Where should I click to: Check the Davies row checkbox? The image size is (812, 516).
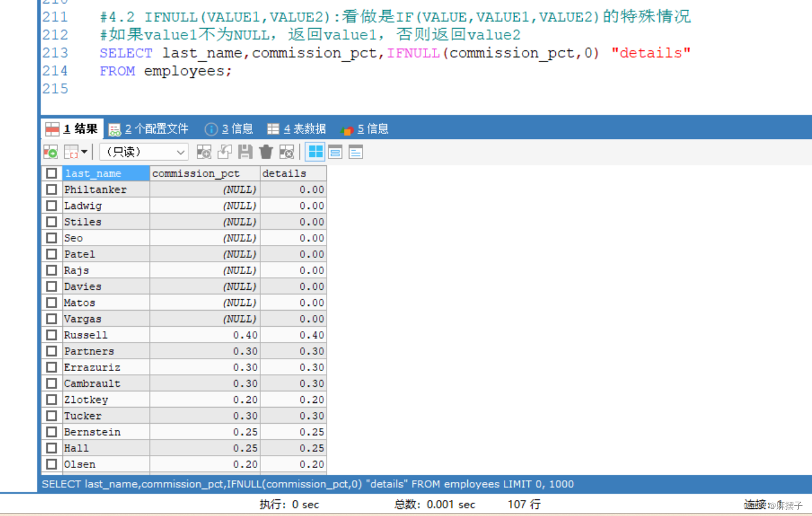tap(51, 287)
